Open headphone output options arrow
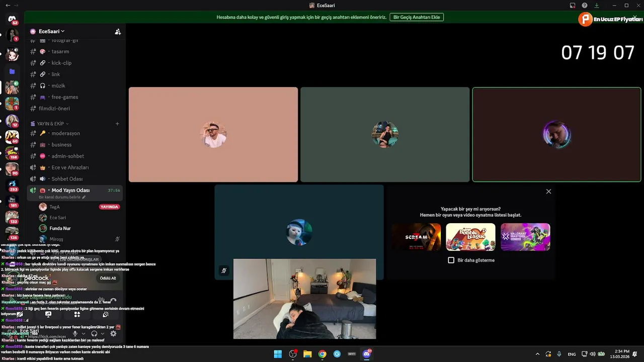 tap(102, 333)
